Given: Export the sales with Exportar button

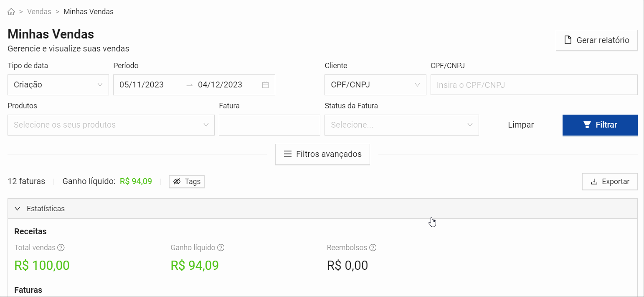Looking at the screenshot, I should click(x=610, y=182).
